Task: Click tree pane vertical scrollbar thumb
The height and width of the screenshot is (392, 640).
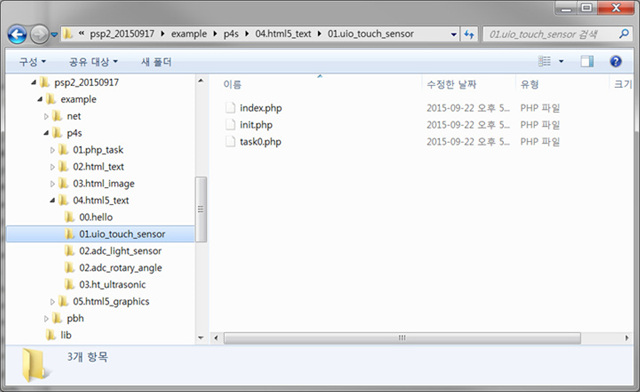Action: coord(200,209)
